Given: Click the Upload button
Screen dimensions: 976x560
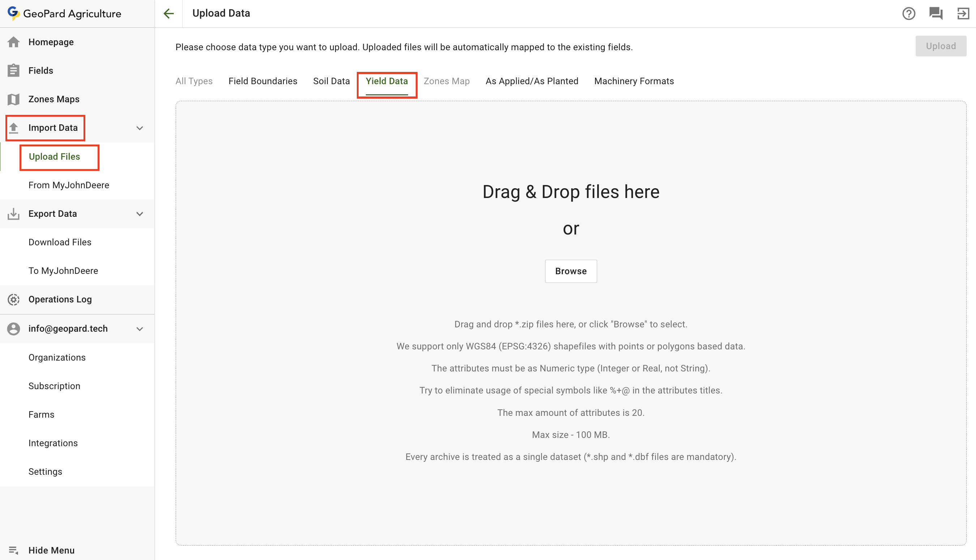Looking at the screenshot, I should tap(940, 46).
